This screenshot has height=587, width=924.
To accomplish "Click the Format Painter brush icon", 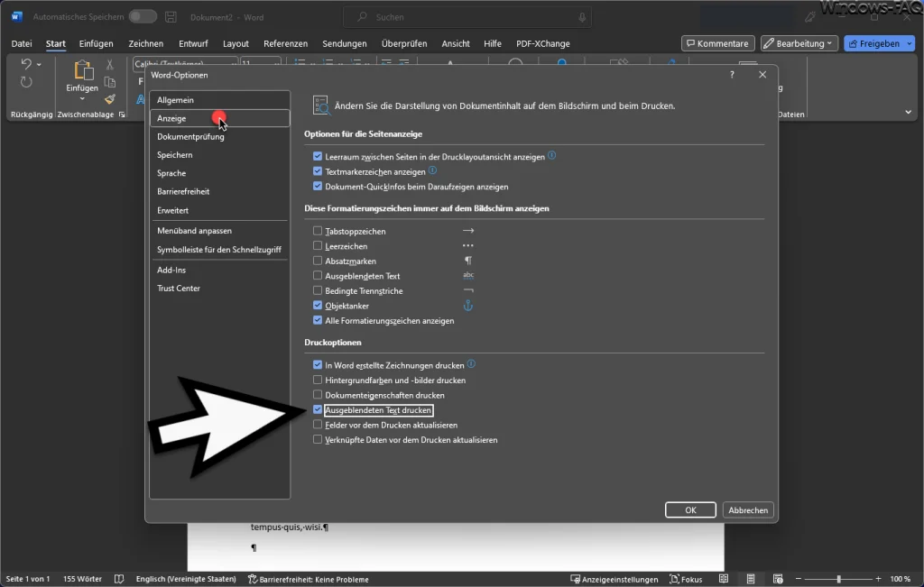I will (x=109, y=99).
